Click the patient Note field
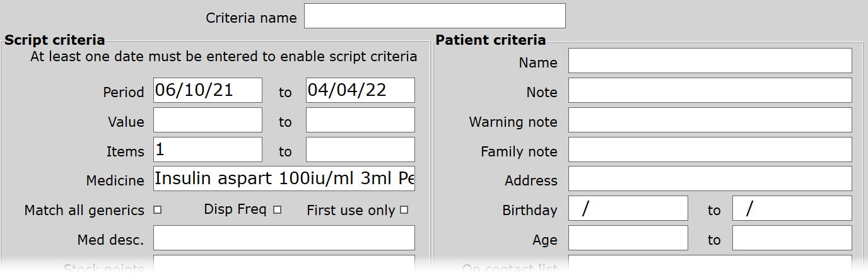Image resolution: width=868 pixels, height=275 pixels. point(710,90)
